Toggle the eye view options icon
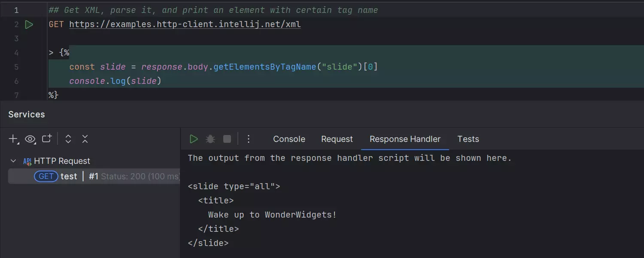The width and height of the screenshot is (644, 258). click(x=30, y=139)
